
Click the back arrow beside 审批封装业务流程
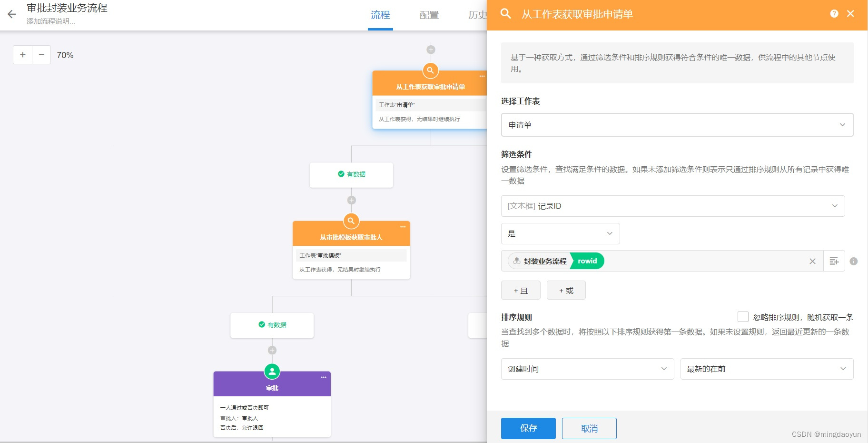[11, 14]
